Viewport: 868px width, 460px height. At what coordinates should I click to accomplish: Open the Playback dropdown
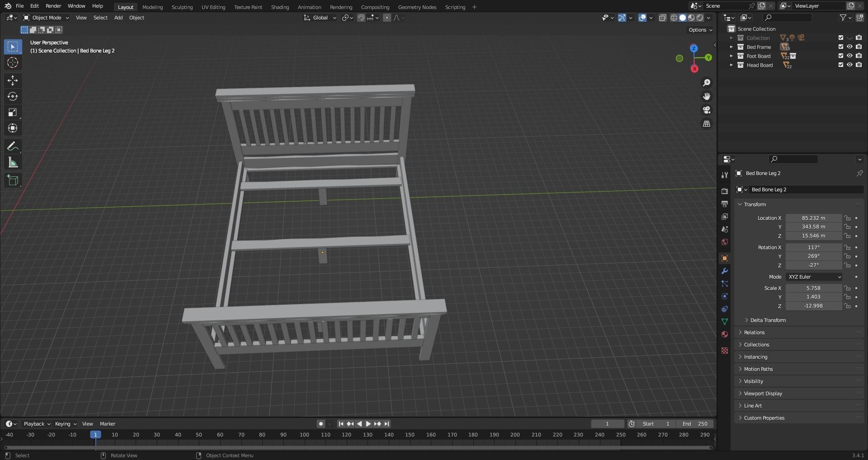click(x=37, y=424)
